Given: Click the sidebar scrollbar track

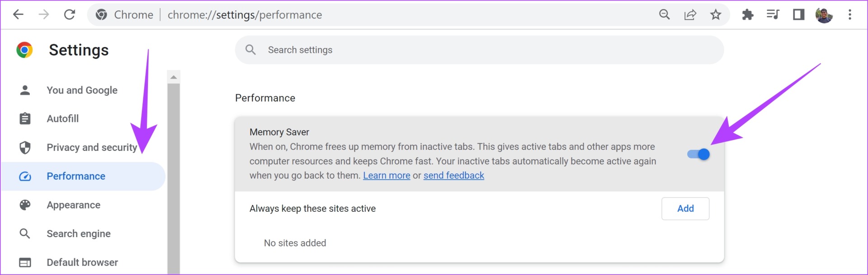Looking at the screenshot, I should tap(174, 178).
